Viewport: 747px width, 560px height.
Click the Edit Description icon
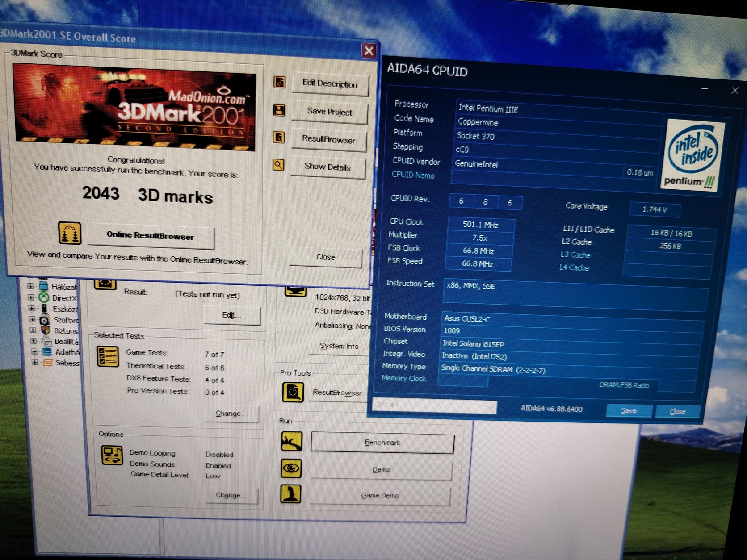click(280, 82)
